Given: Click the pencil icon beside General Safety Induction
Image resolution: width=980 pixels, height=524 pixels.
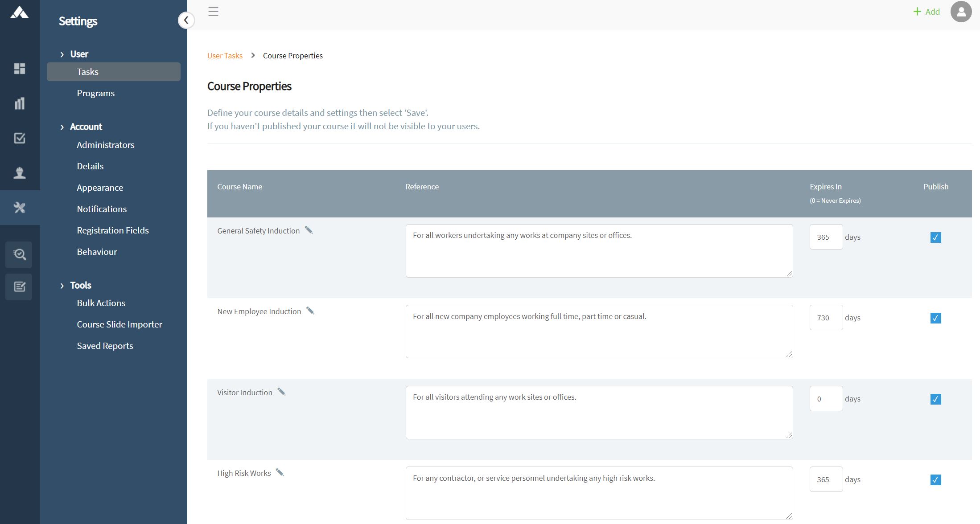Looking at the screenshot, I should (x=309, y=230).
